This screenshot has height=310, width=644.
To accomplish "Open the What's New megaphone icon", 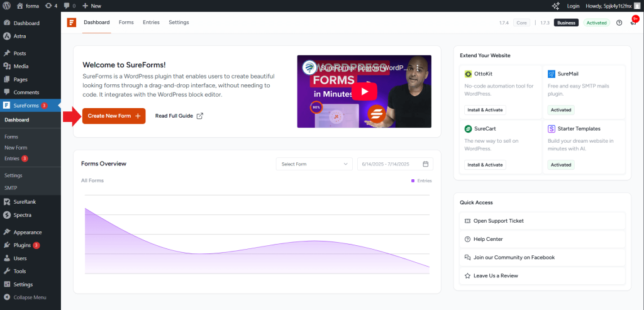I will tap(633, 23).
